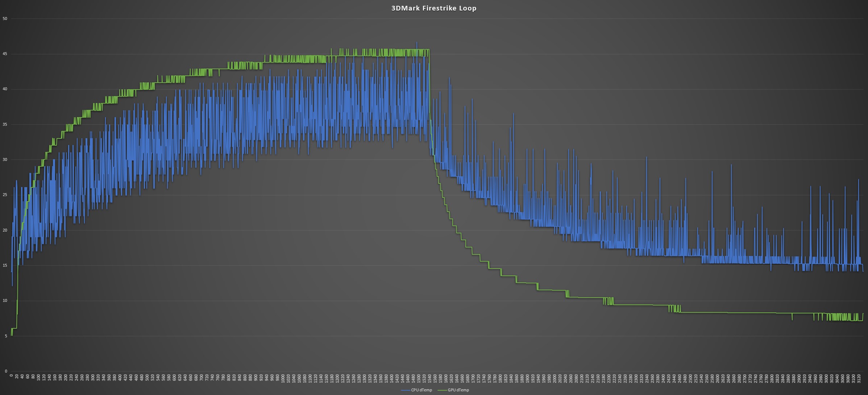The height and width of the screenshot is (395, 868).
Task: Select the y-axis label 30
Action: 5,159
